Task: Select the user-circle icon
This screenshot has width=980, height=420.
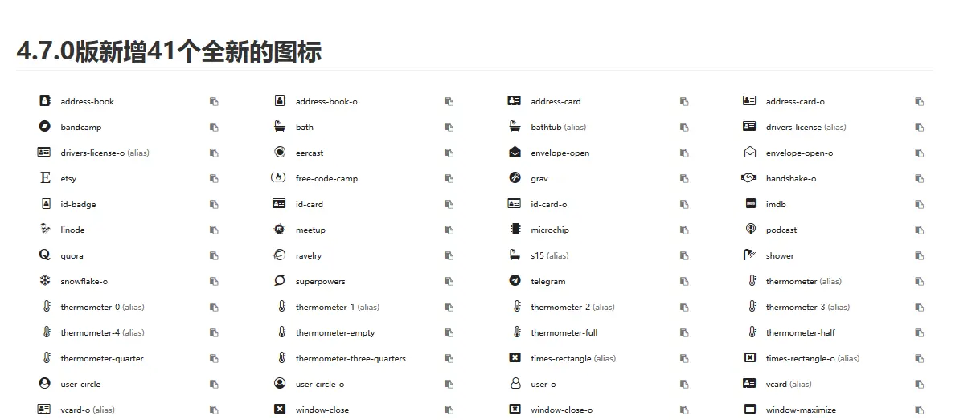Action: (x=45, y=384)
